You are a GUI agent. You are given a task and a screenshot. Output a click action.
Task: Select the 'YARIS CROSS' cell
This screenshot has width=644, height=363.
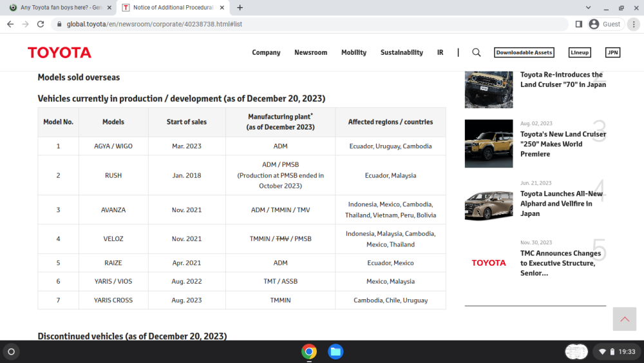coord(113,300)
